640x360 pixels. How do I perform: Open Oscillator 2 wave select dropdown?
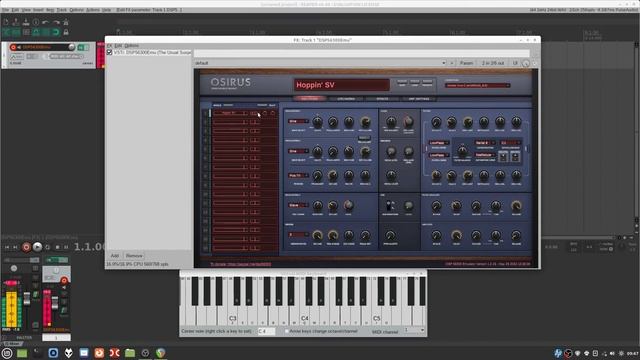pyautogui.click(x=298, y=151)
